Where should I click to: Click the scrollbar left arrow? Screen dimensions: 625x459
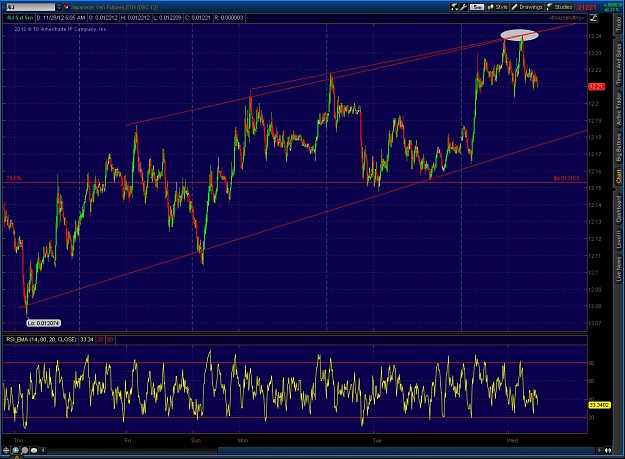point(43,450)
